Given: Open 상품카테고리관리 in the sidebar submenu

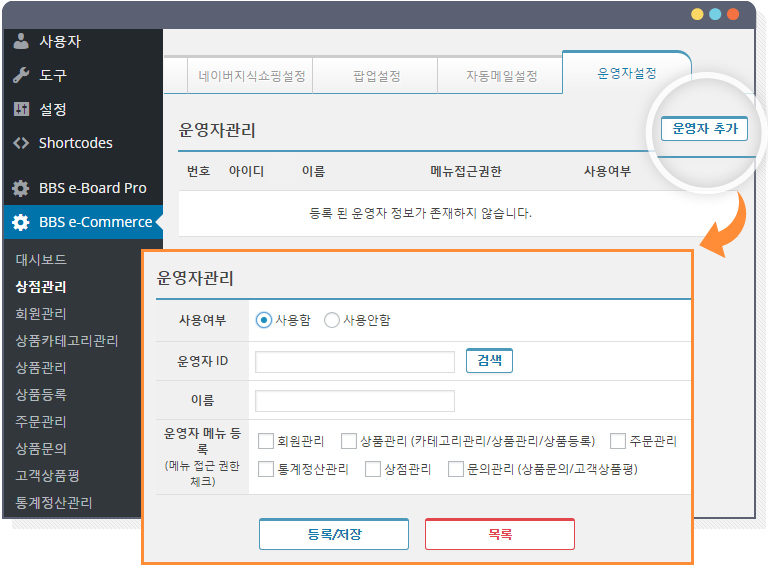Looking at the screenshot, I should 67,341.
